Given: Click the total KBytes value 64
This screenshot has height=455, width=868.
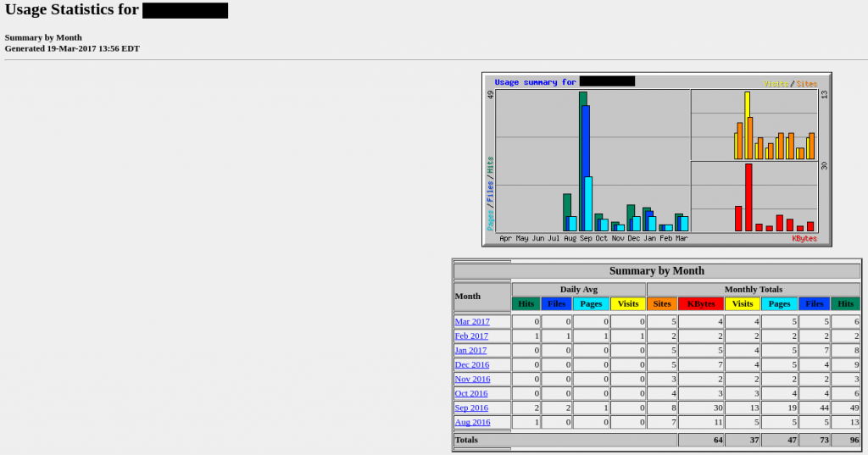Looking at the screenshot, I should 718,440.
